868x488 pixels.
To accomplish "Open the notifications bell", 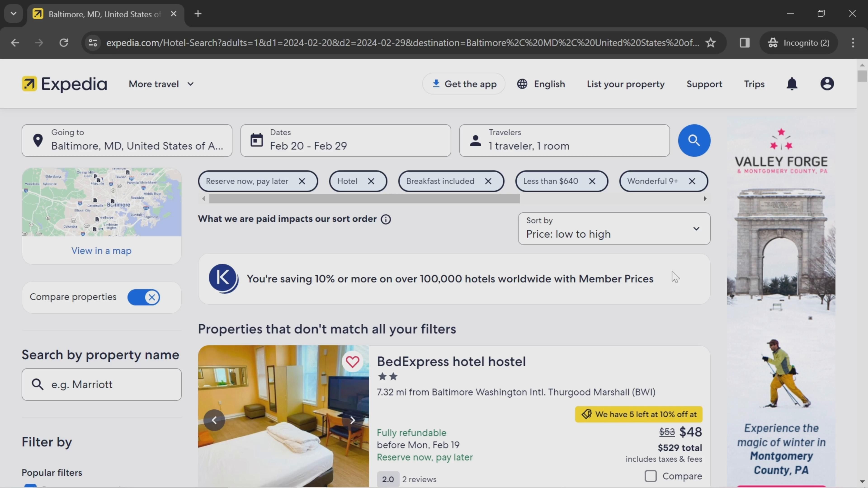I will (x=792, y=84).
